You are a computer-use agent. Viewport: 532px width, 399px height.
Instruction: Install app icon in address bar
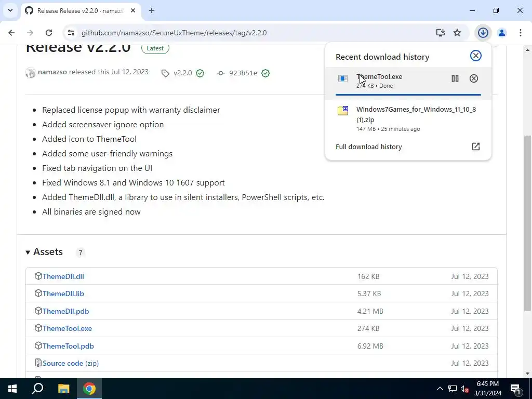(441, 33)
